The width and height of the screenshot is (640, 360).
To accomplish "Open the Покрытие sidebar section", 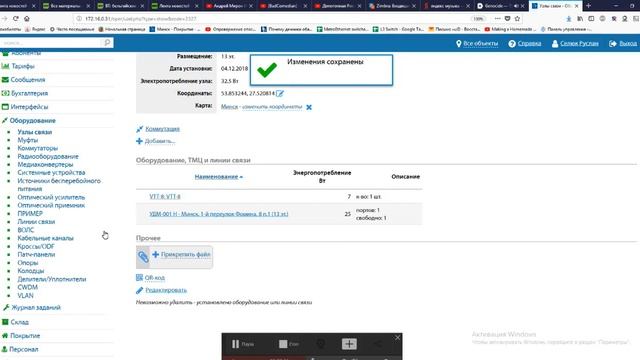I will (x=25, y=336).
